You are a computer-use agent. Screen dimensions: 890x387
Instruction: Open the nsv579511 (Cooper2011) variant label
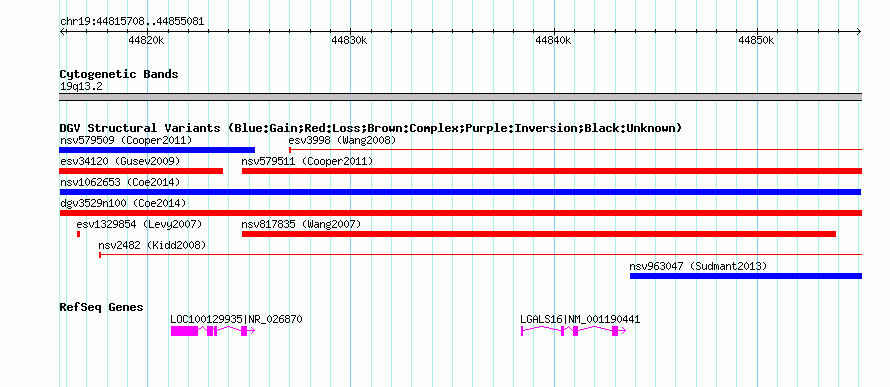point(307,161)
